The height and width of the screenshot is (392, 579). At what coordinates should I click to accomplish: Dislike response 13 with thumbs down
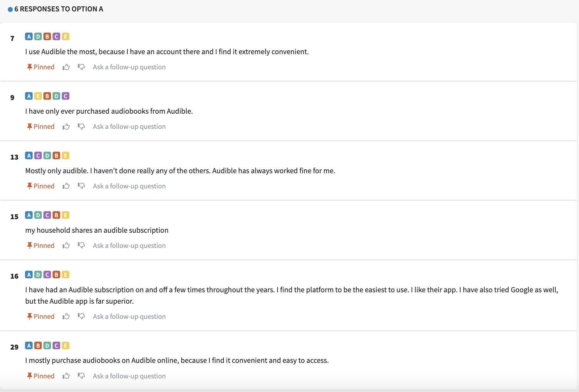click(81, 186)
